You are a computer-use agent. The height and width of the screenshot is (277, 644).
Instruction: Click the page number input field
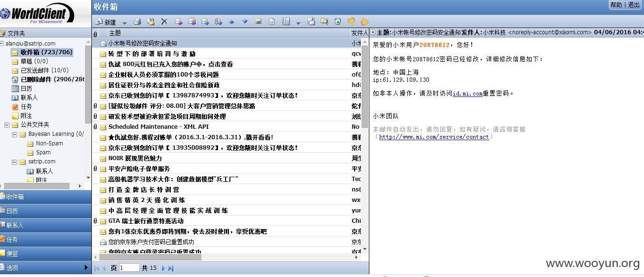pos(129,267)
